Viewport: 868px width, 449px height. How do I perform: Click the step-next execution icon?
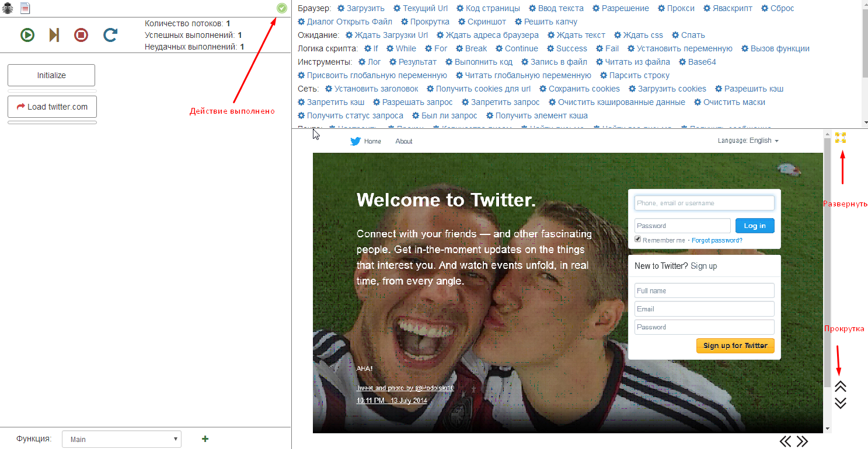click(54, 36)
